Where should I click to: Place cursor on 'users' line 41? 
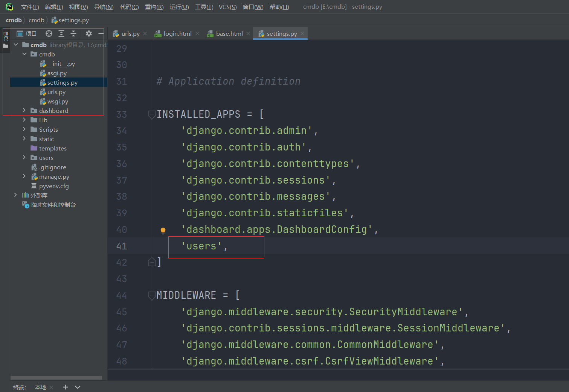(x=204, y=246)
